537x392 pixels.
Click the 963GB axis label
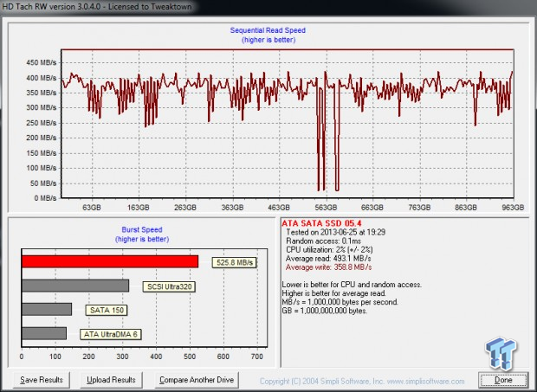pyautogui.click(x=513, y=208)
